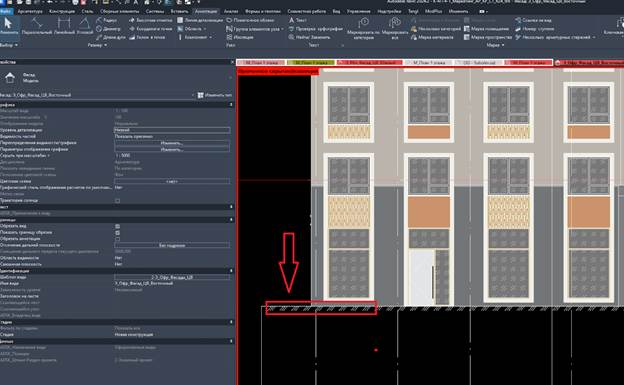Open the Manage (Управление) ribbon tab

(x=359, y=12)
